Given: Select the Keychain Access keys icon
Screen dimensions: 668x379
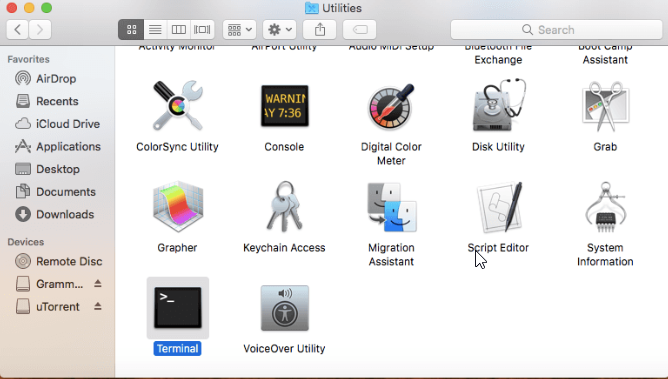Looking at the screenshot, I should click(x=285, y=206).
